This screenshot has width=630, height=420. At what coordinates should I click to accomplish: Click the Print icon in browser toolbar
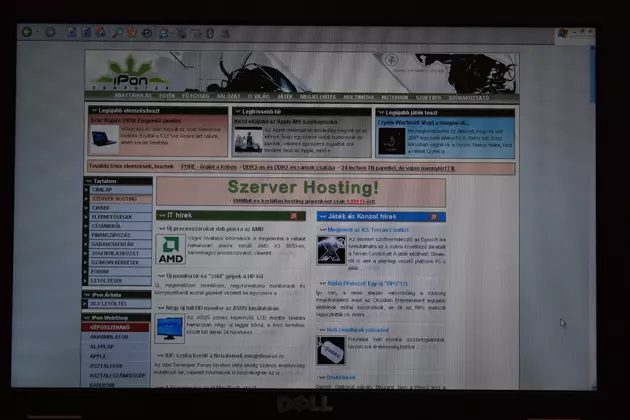182,33
